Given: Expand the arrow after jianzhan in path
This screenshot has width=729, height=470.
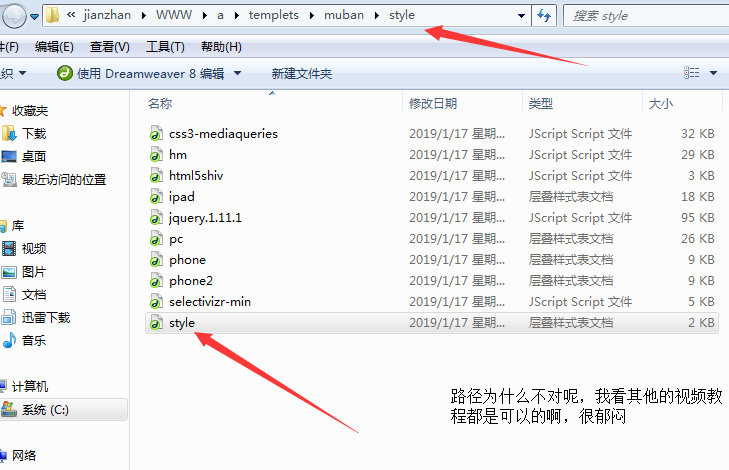Looking at the screenshot, I should 144,15.
